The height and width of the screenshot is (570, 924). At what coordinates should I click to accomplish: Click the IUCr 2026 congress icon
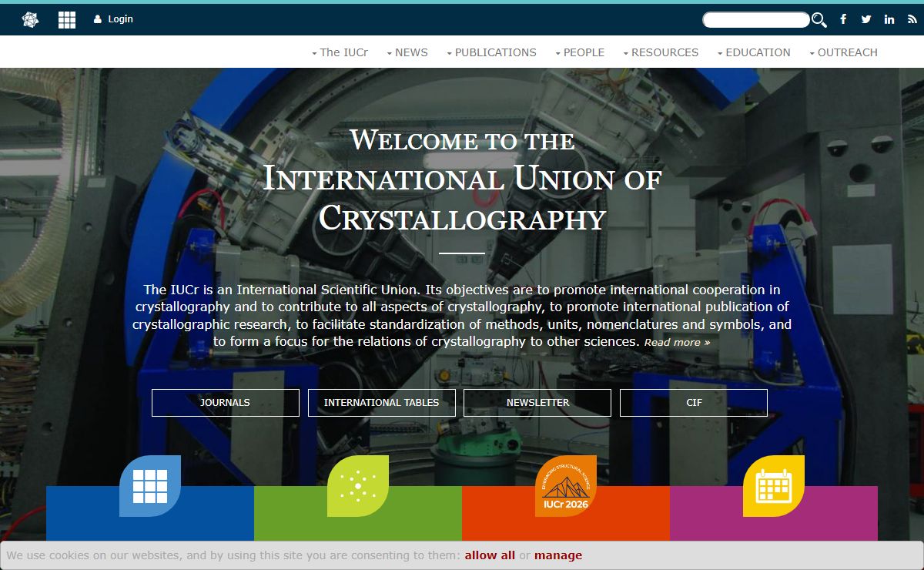click(566, 486)
